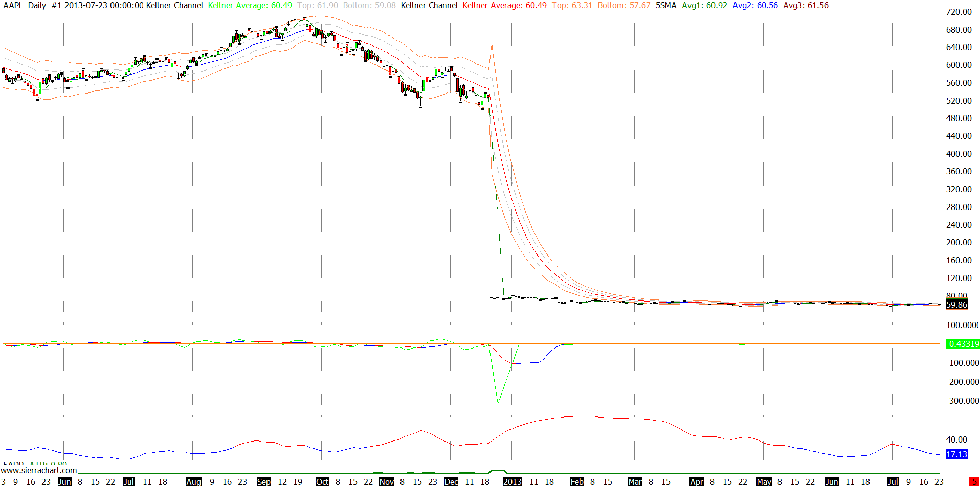The height and width of the screenshot is (487, 980).
Task: Select the Sep marker on date axis
Action: tap(264, 482)
